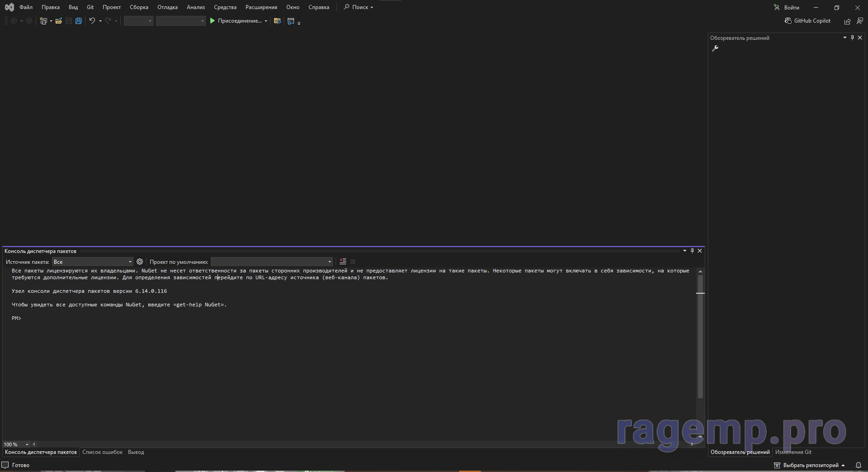Image resolution: width=868 pixels, height=472 pixels.
Task: Expand the 100 % zoom level dropdown
Action: (x=27, y=444)
